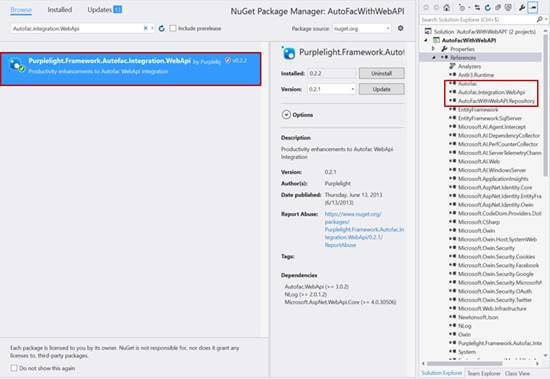
Task: Open the Pending Changes Filter dropdown arrow
Action: [469, 8]
